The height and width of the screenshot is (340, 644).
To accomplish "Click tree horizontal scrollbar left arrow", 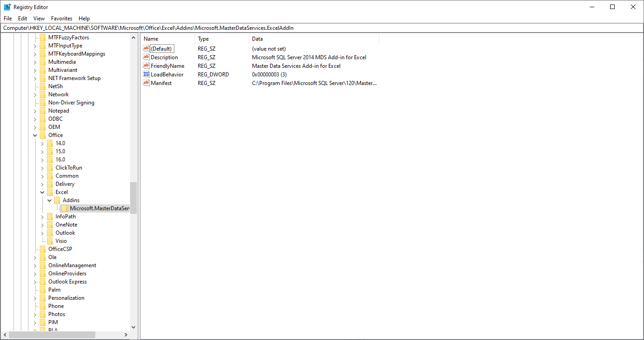I will coord(5,335).
